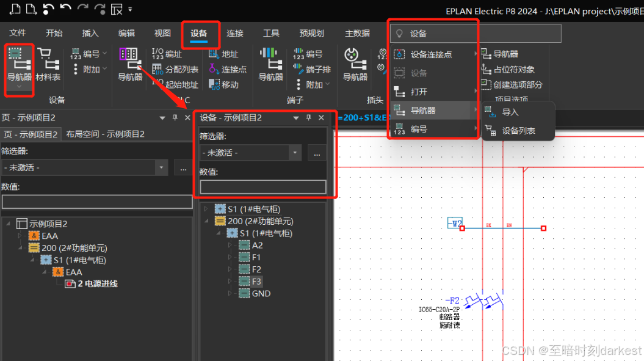Select 导航器 in search results menu
This screenshot has width=644, height=361.
(434, 110)
